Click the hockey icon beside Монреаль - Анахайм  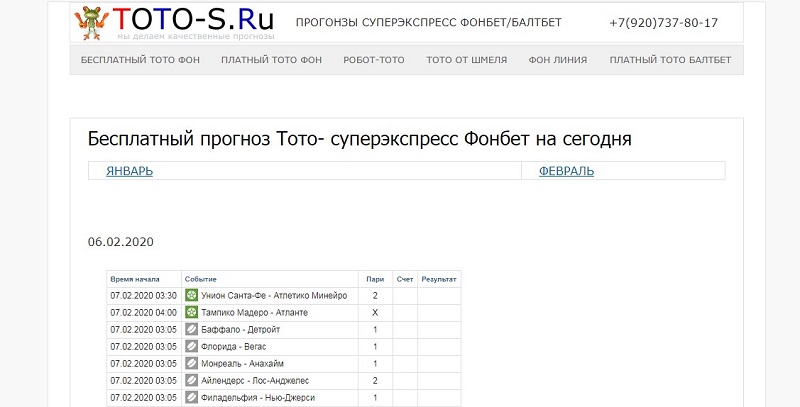[x=191, y=363]
